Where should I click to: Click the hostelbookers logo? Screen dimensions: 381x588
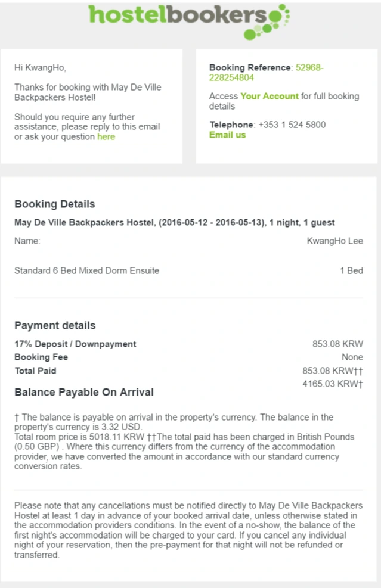189,21
